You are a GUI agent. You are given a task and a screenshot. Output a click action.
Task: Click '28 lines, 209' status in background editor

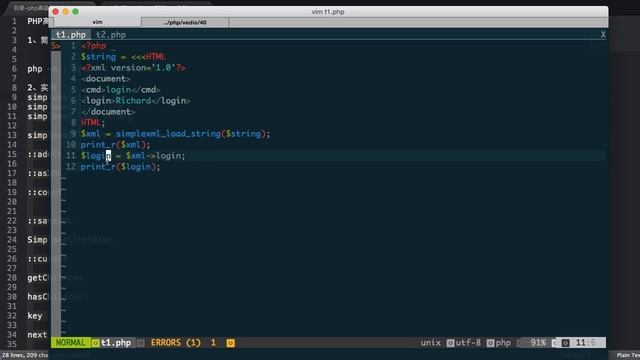click(24, 355)
